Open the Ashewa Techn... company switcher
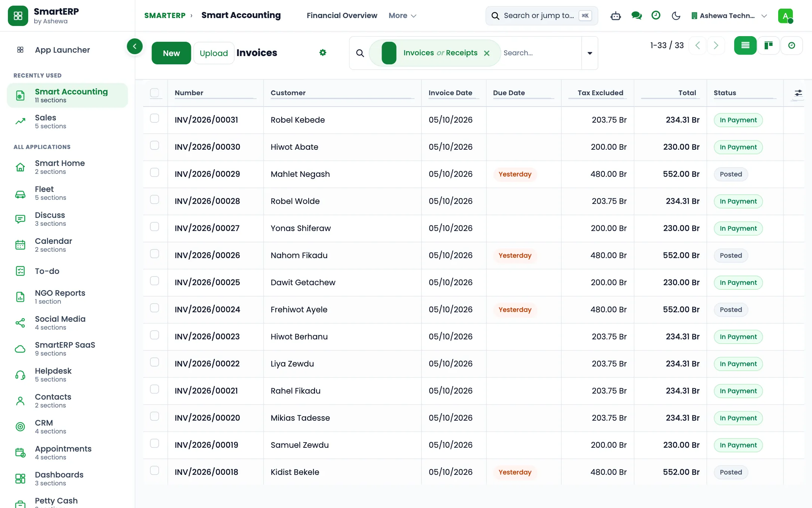Viewport: 812px width, 508px height. pos(729,16)
